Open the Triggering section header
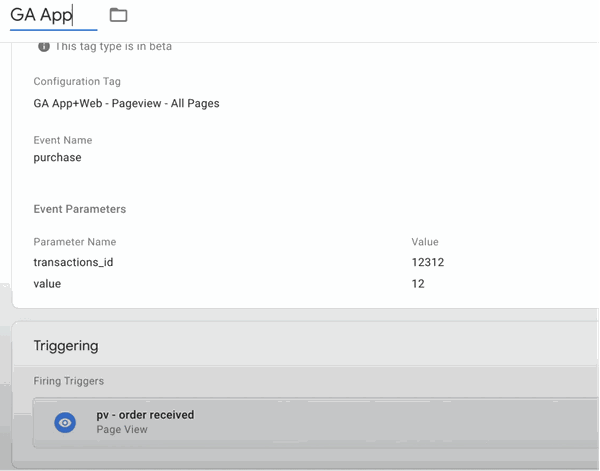Screen dimensions: 600x471 coord(66,346)
